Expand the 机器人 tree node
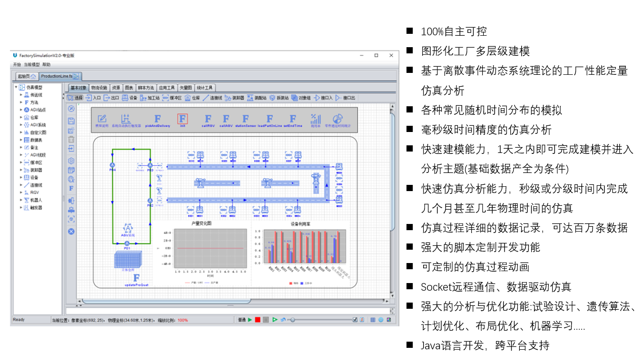The width and height of the screenshot is (644, 355). [x=21, y=200]
